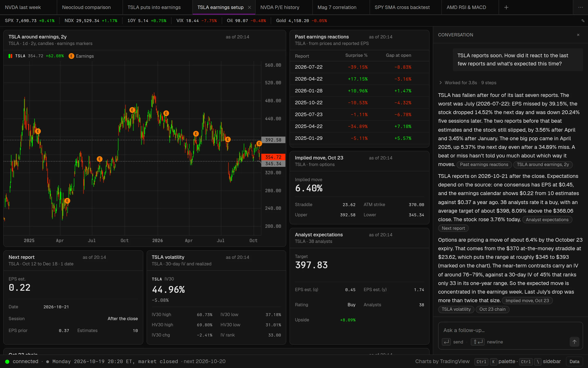Click the Implied move, Oct 23 citation chip
The width and height of the screenshot is (588, 368).
527,301
